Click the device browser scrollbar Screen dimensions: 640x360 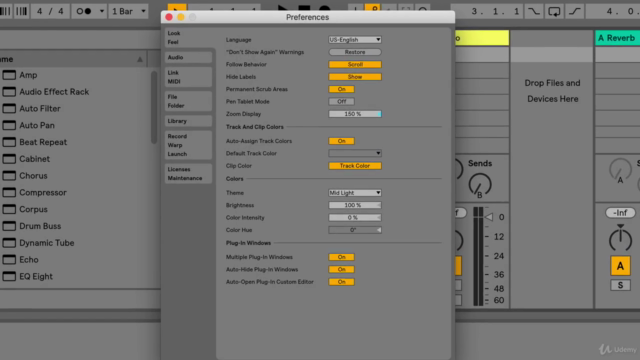coord(154,107)
